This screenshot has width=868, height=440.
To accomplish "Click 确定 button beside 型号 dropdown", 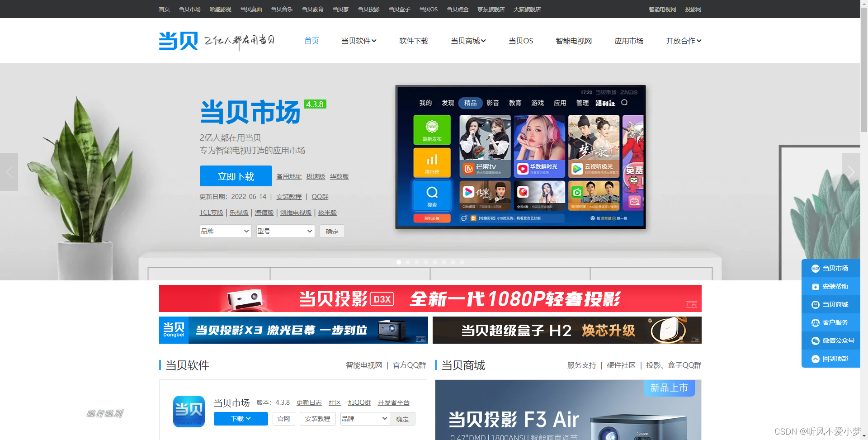I will (332, 231).
